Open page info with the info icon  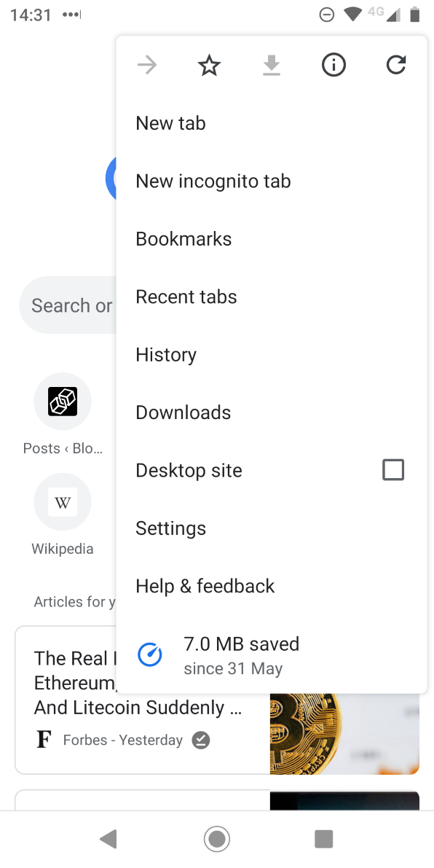click(x=334, y=64)
